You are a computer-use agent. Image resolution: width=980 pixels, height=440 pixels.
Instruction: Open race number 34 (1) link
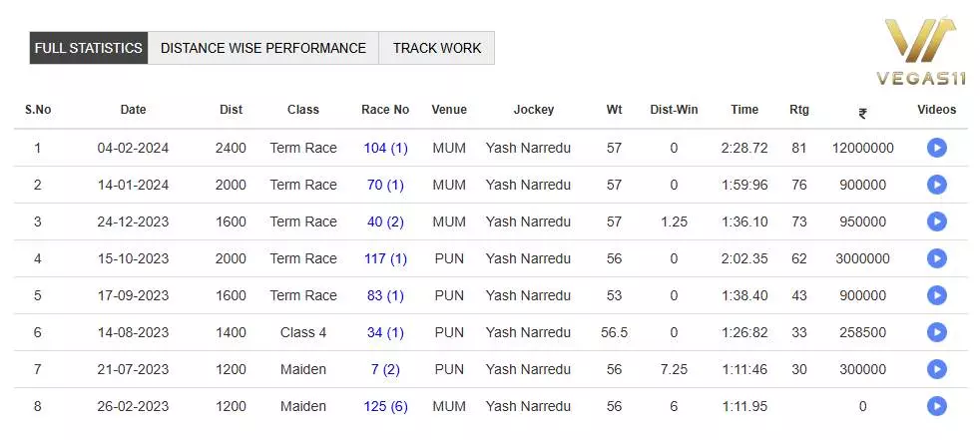(x=385, y=332)
